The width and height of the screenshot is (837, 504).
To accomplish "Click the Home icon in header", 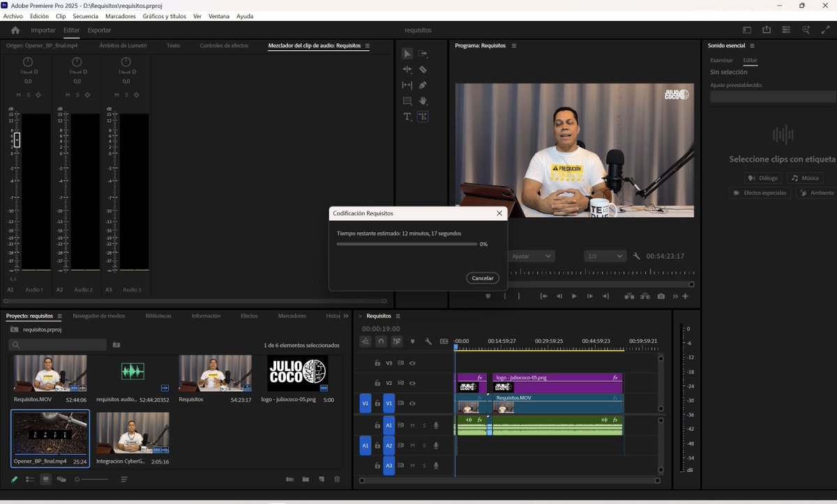I will 15,30.
